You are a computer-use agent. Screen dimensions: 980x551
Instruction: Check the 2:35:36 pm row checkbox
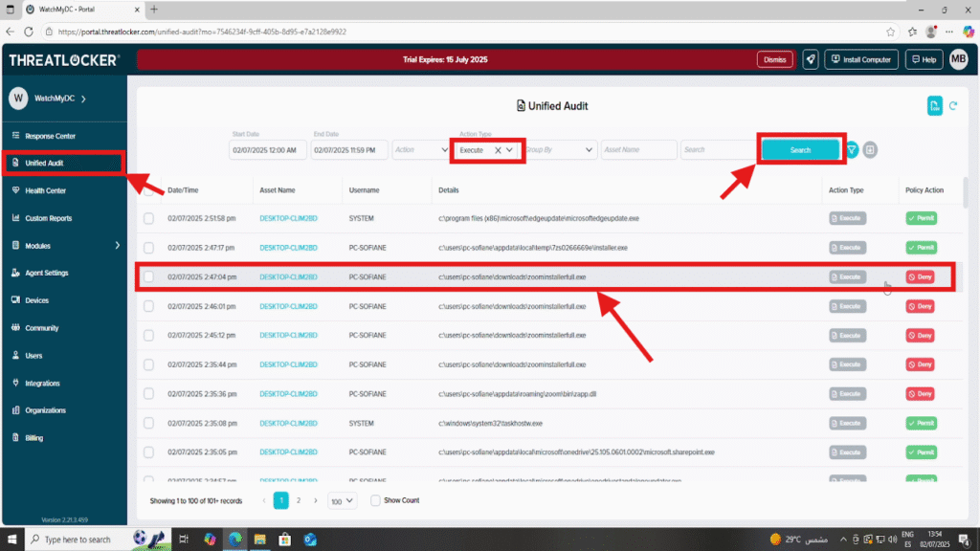point(148,393)
